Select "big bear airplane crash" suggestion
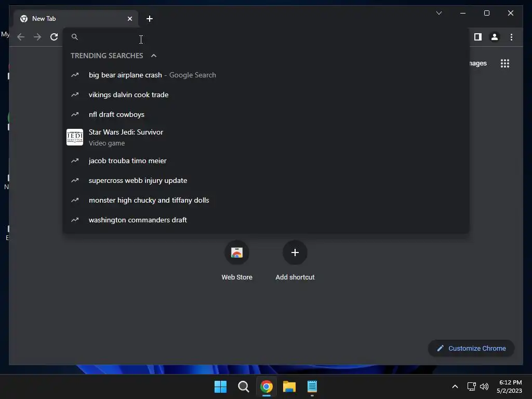Image resolution: width=532 pixels, height=399 pixels. [x=267, y=75]
